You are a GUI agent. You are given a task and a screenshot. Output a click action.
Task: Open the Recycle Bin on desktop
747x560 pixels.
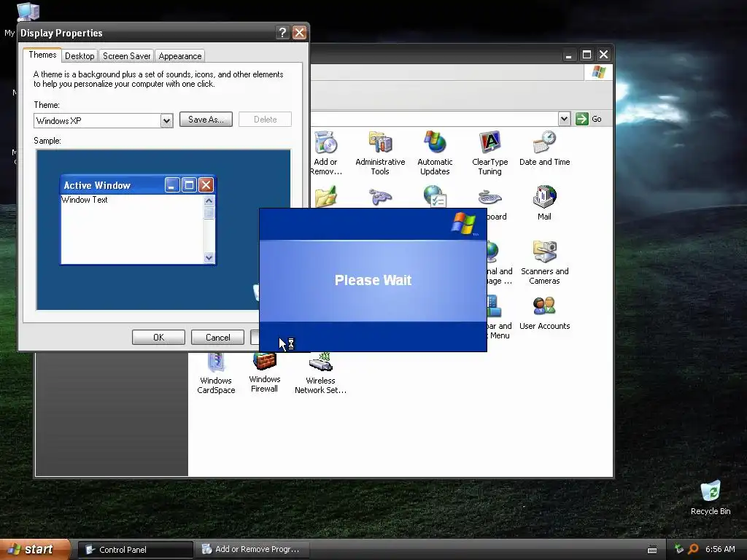[711, 497]
